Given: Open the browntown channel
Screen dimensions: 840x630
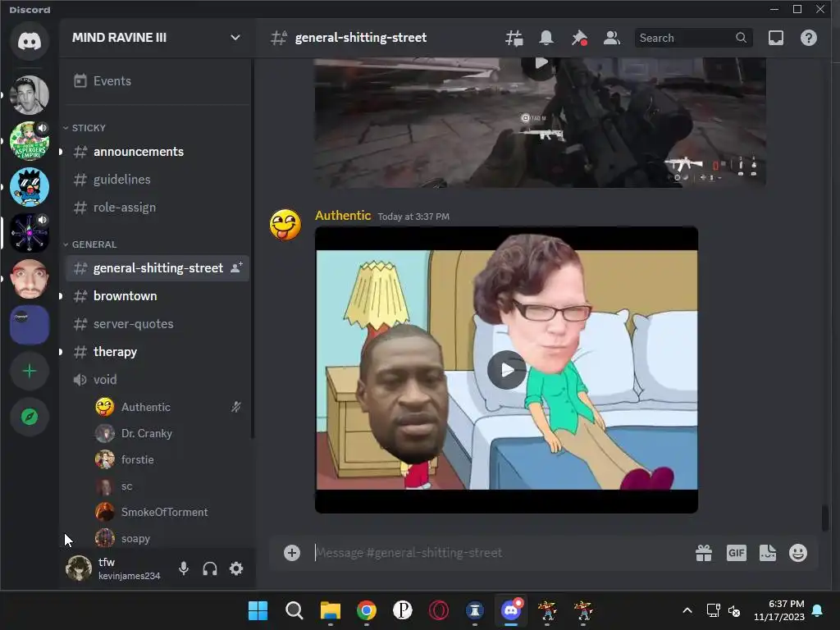Looking at the screenshot, I should point(157,295).
